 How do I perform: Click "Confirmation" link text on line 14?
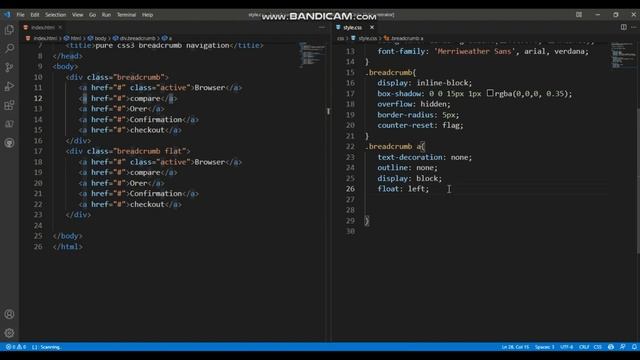pos(156,120)
